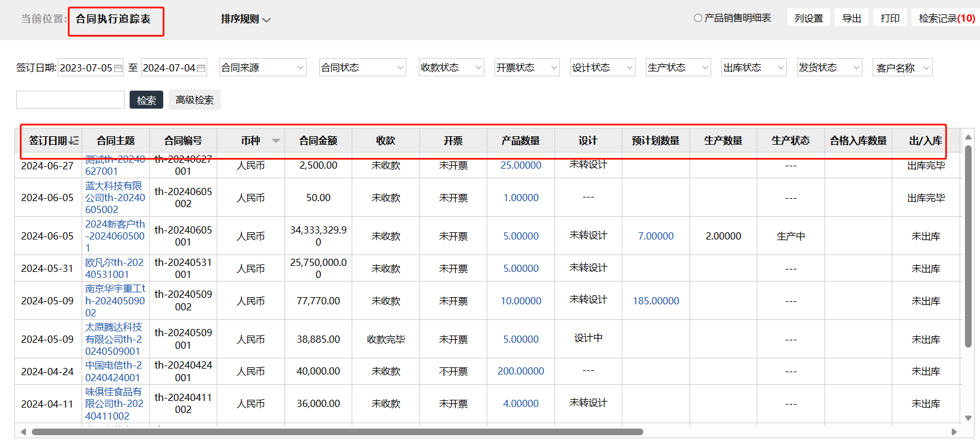The height and width of the screenshot is (440, 980).
Task: Click planned quantity link 7.00000
Action: [656, 236]
